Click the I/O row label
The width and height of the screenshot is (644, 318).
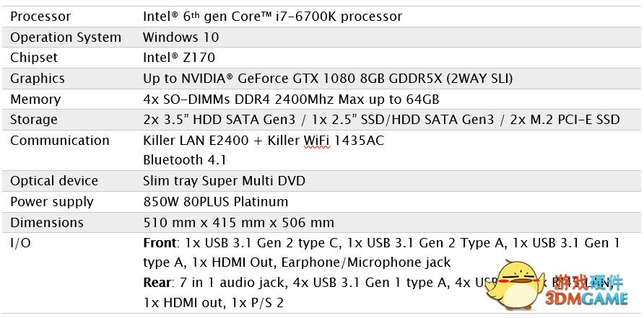point(20,243)
